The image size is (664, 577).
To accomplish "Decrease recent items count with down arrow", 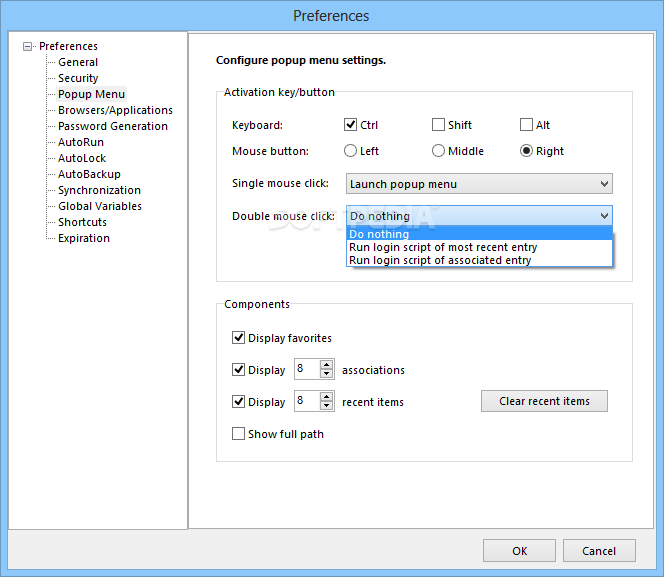I will pos(326,406).
